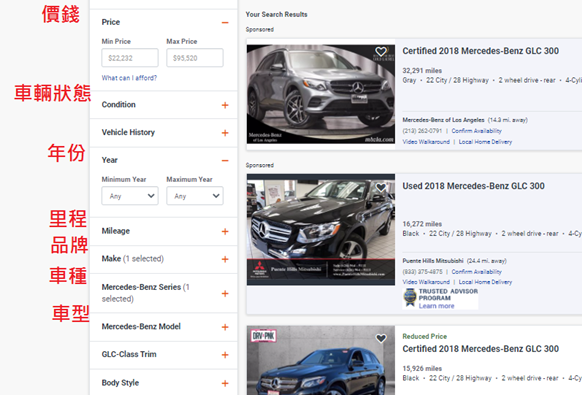
Task: Expand the Vehicle History filter
Action: click(225, 133)
